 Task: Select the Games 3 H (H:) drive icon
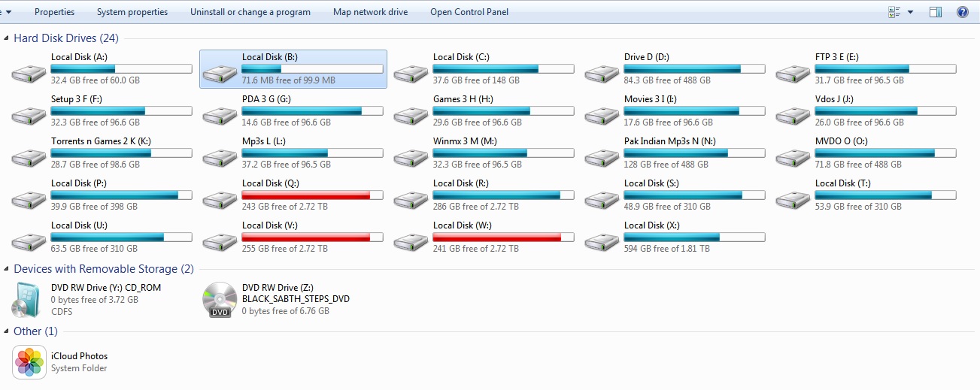point(411,116)
